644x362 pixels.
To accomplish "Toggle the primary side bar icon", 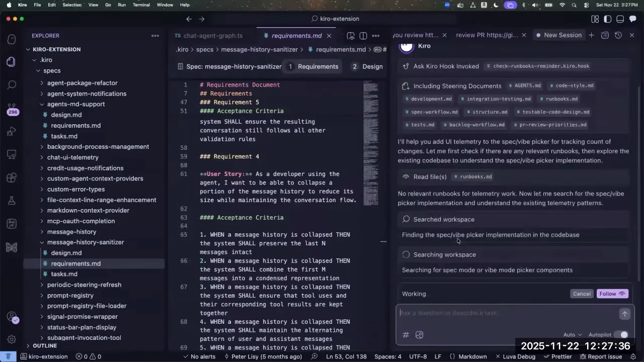I will (x=608, y=19).
